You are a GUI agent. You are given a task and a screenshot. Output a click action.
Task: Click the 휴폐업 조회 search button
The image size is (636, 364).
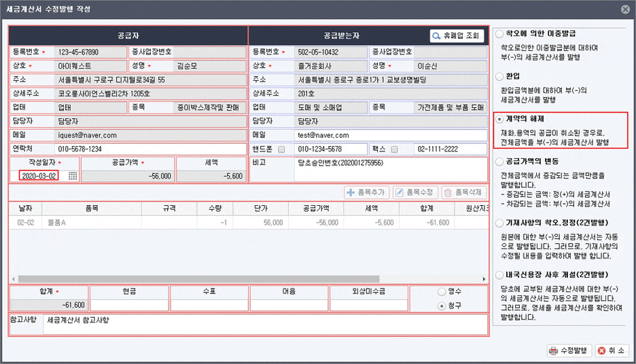(x=457, y=36)
